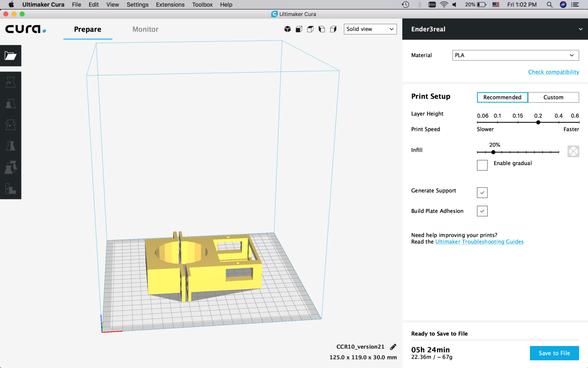
Task: Open the Solid view mode dropdown
Action: click(x=370, y=29)
